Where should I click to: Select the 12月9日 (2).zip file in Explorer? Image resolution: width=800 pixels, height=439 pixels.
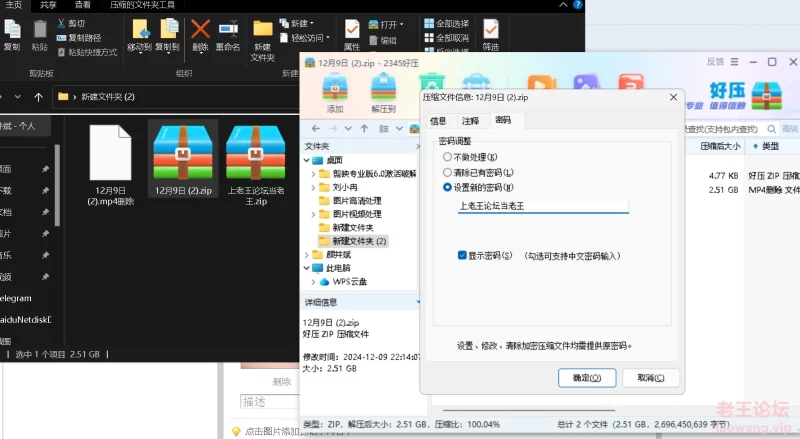pos(183,159)
